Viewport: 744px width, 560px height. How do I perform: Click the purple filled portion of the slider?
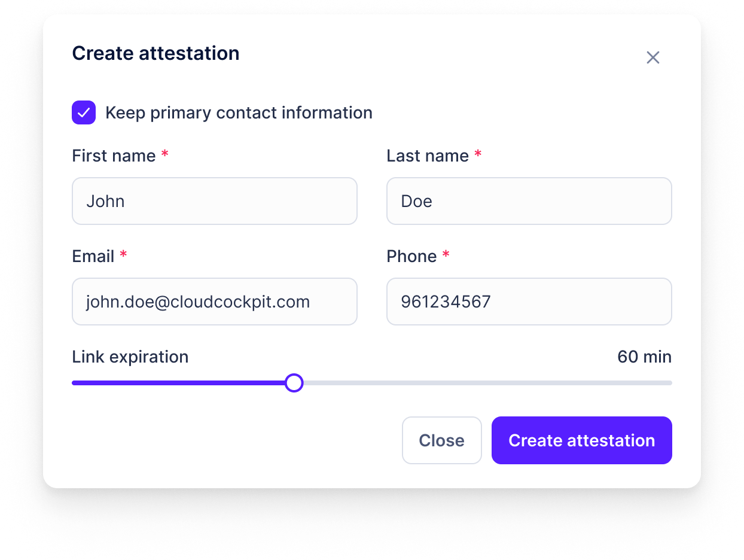click(x=179, y=383)
